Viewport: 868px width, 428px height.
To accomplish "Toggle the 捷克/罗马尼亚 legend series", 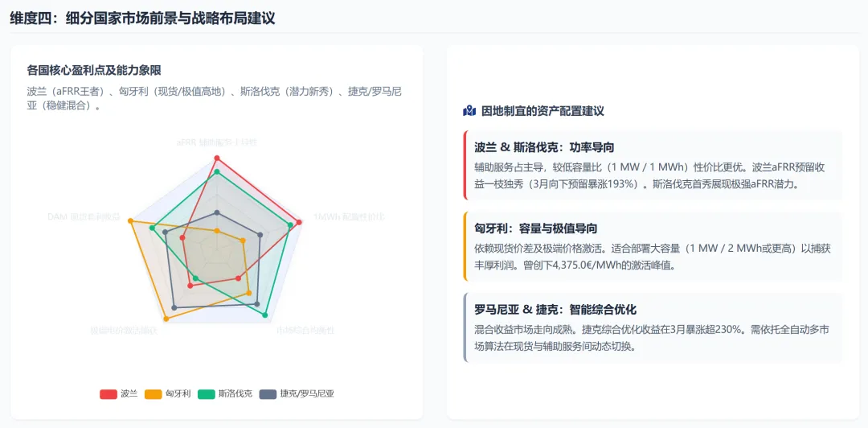I will tap(297, 394).
